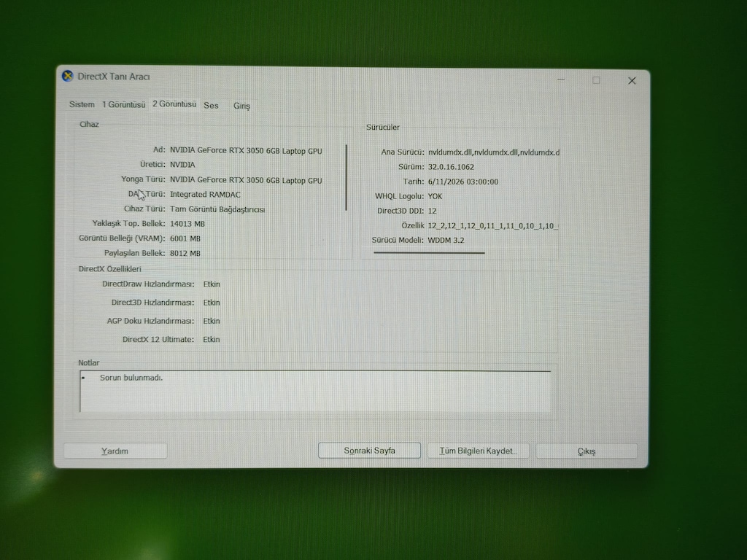Viewport: 747px width, 560px height.
Task: Click DirectX 12 Ultimate Etkin value
Action: [x=211, y=340]
